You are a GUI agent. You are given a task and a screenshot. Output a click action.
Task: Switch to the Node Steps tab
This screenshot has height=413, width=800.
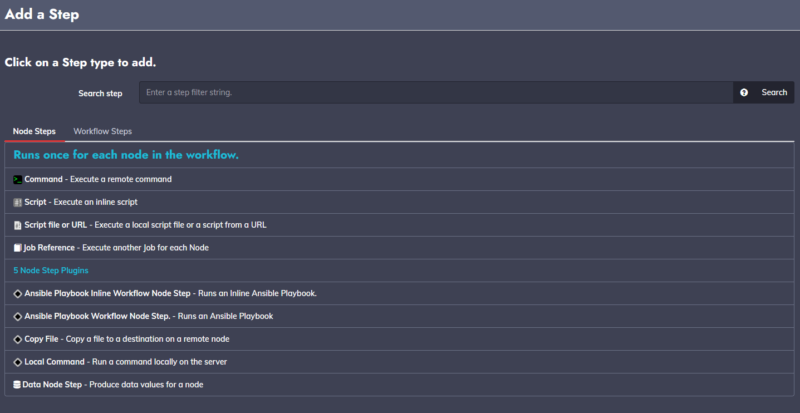[34, 131]
